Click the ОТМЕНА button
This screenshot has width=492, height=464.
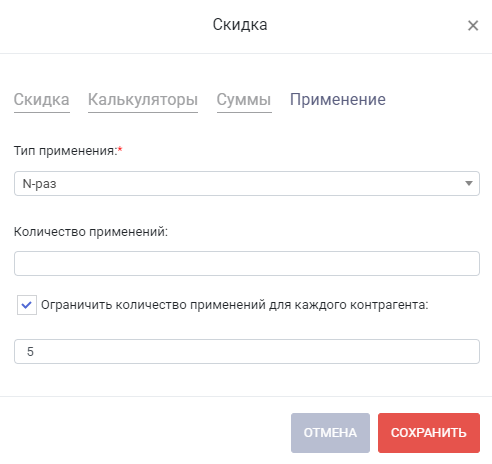pos(330,433)
